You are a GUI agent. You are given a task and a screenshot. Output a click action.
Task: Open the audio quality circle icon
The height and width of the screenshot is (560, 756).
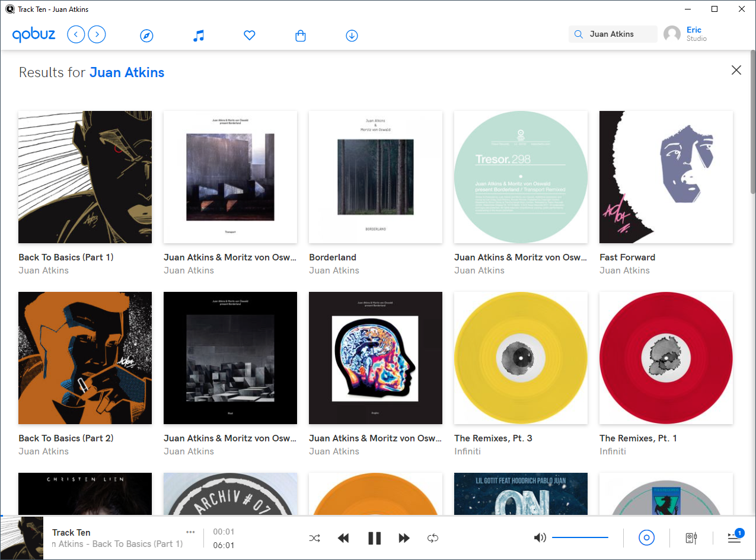[646, 538]
